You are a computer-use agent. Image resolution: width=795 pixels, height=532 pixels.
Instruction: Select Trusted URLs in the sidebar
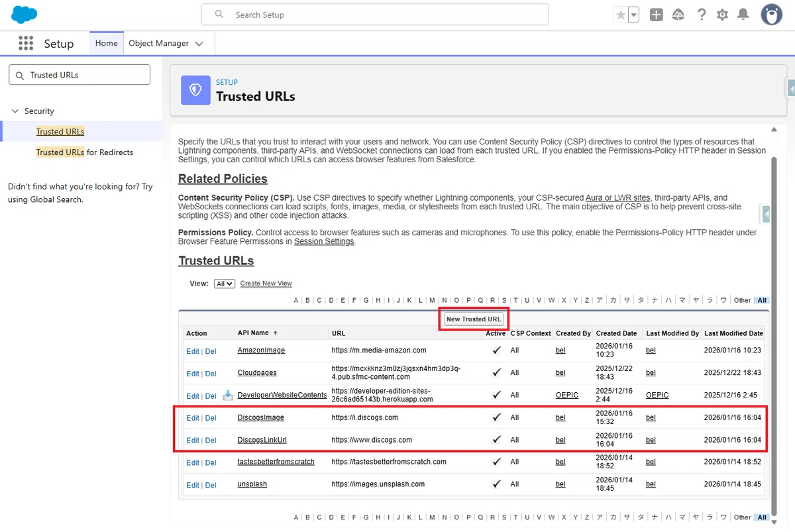pos(60,131)
